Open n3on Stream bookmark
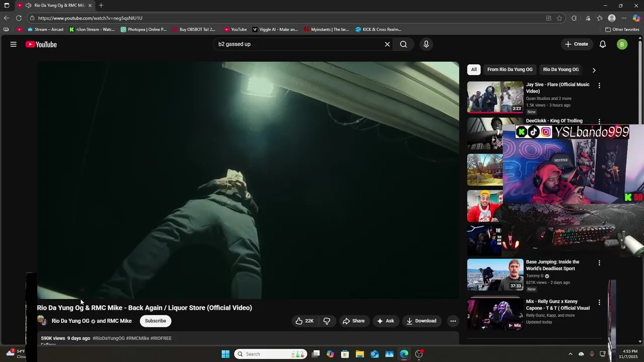The height and width of the screenshot is (362, 644). (92, 30)
